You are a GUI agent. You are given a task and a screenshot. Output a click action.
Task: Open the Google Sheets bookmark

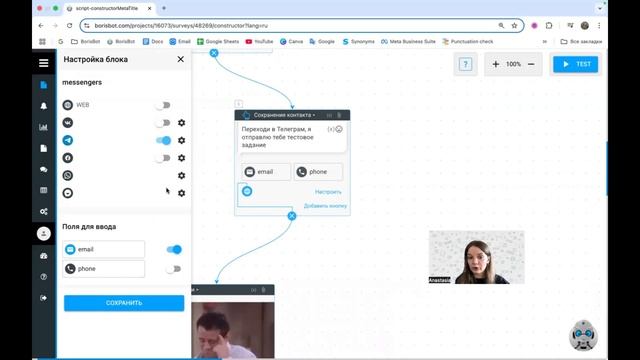[x=218, y=42]
